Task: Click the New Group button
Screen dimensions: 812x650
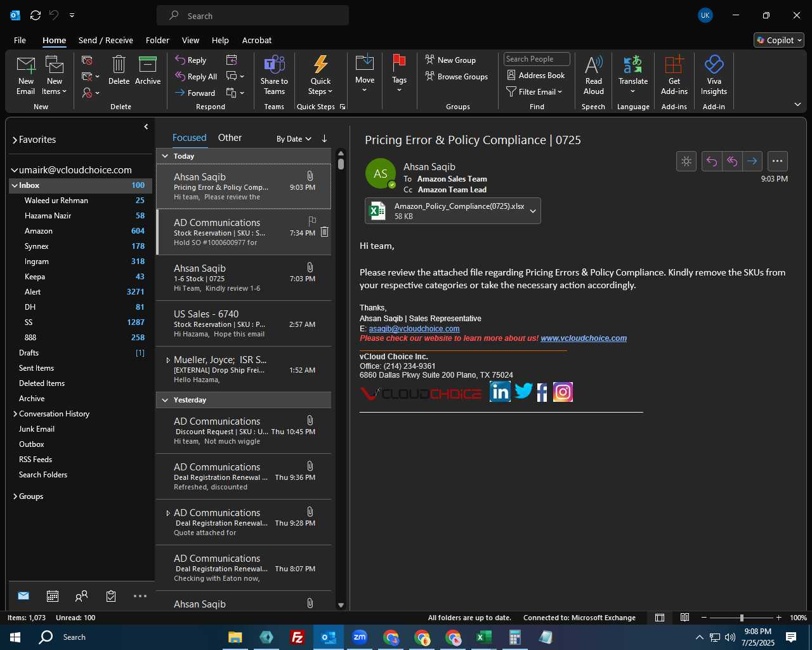Action: pyautogui.click(x=450, y=60)
